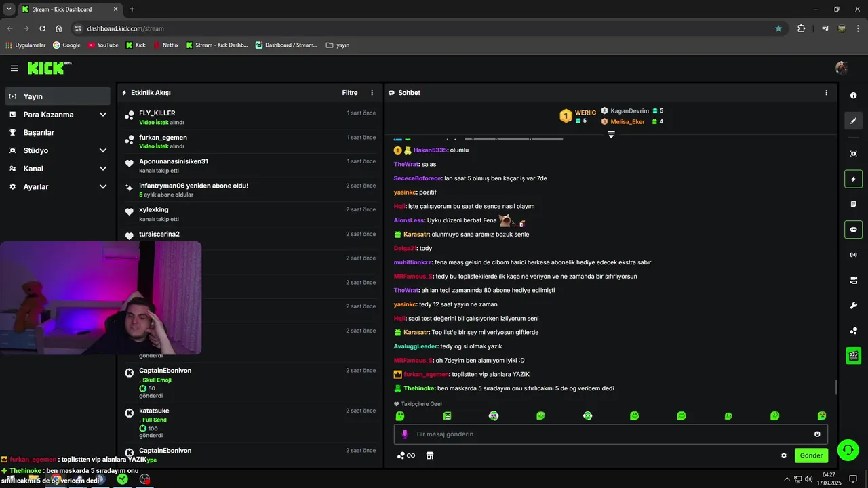Reload the page
Viewport: 868px width, 488px height.
coord(42,28)
